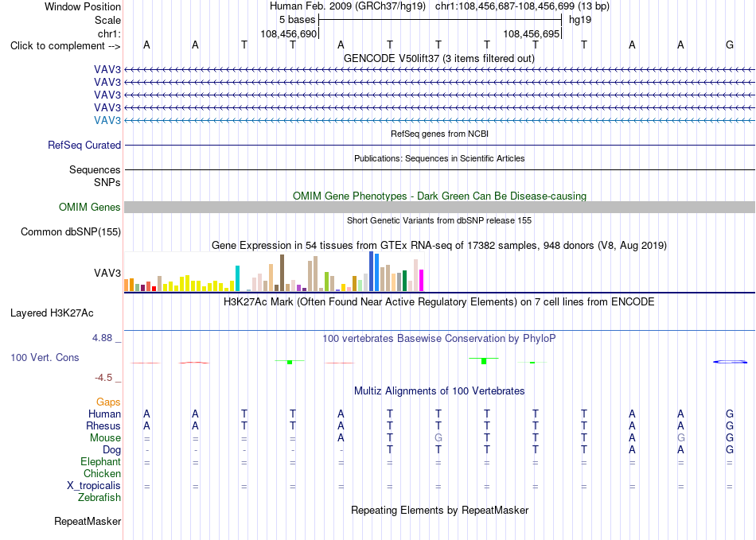Click the tall dark-brown GTEx expression bar
This screenshot has height=540, width=756.
tap(282, 273)
